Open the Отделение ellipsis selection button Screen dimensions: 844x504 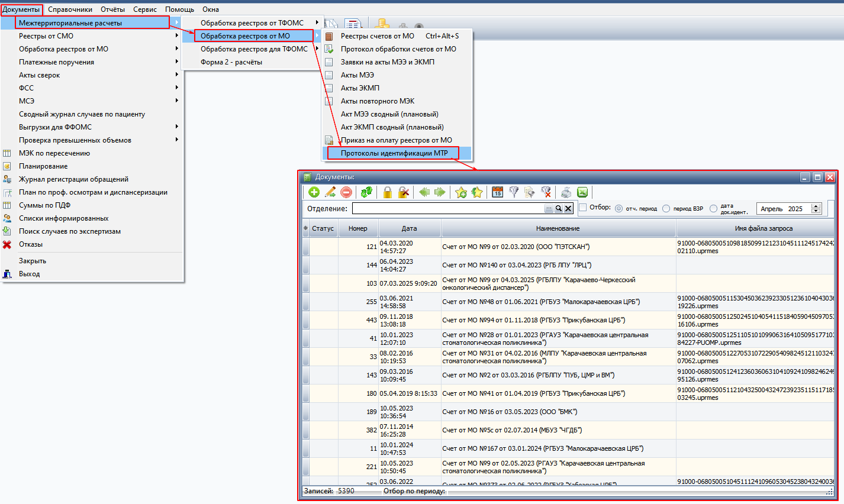coord(549,209)
